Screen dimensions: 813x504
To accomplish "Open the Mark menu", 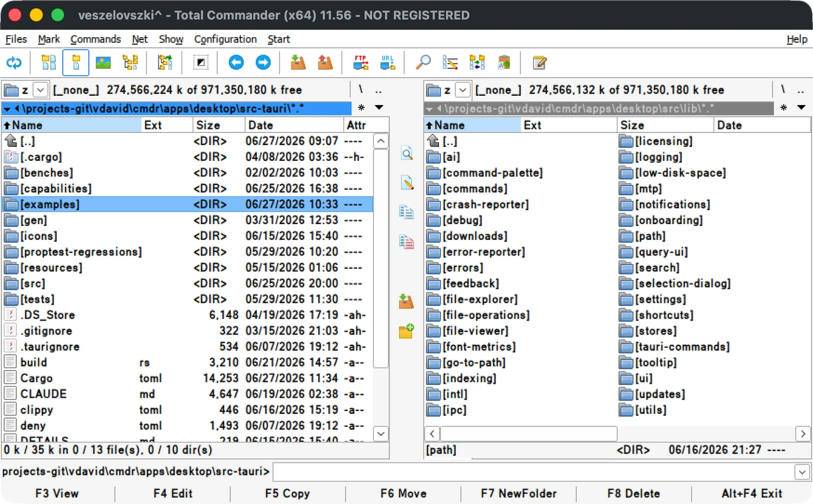I will coord(49,39).
